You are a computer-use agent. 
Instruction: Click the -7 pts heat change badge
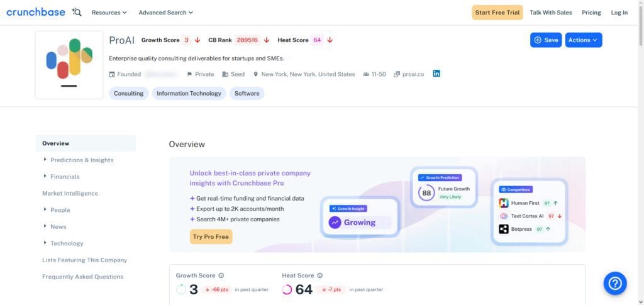331,290
